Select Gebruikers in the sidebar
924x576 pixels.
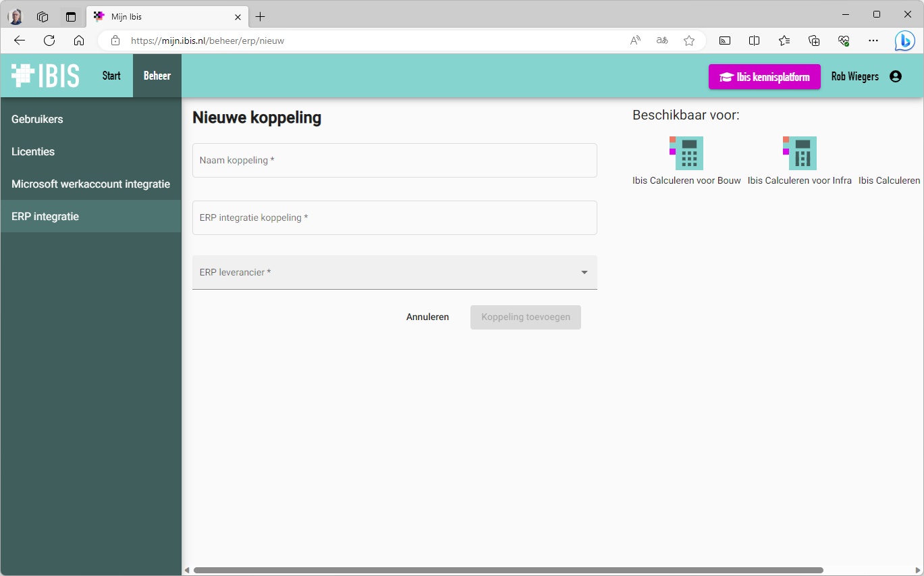91,119
